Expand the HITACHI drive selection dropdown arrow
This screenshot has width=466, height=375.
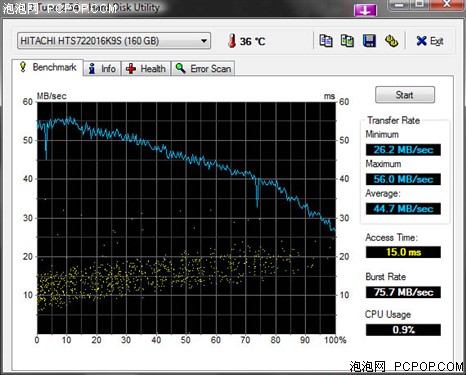[204, 41]
